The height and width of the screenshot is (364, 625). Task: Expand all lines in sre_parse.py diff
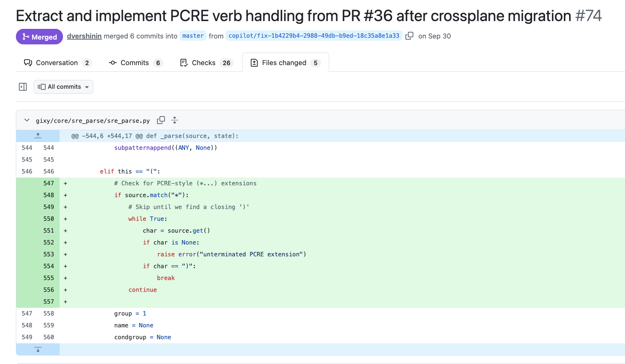point(175,120)
